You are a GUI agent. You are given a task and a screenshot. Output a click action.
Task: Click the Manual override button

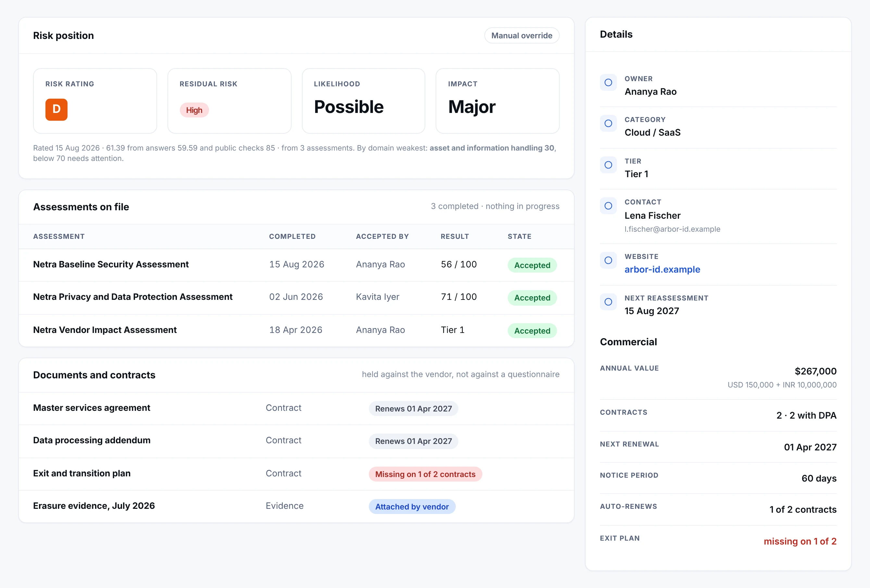pyautogui.click(x=521, y=36)
